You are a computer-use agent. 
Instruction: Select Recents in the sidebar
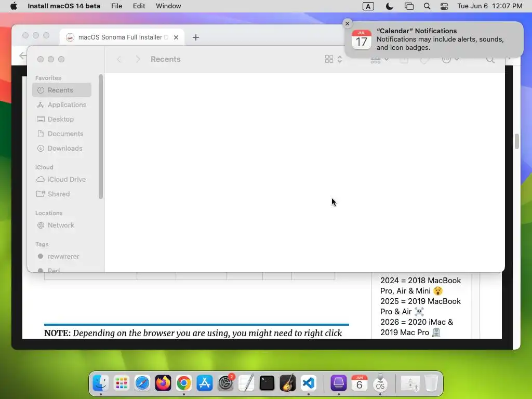pyautogui.click(x=62, y=90)
